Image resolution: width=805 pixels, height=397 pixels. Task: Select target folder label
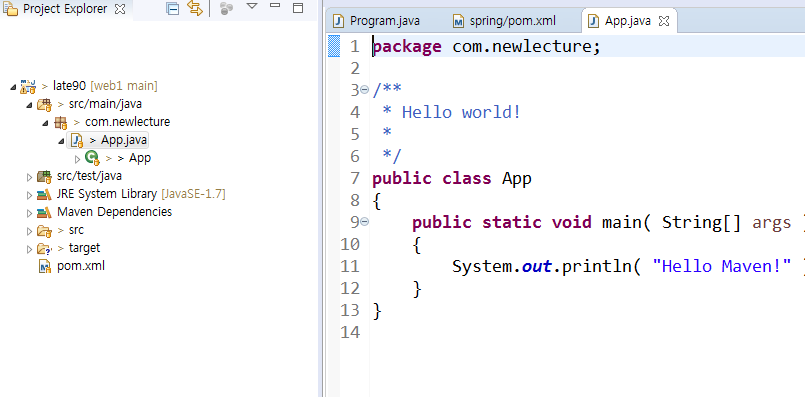tap(84, 248)
